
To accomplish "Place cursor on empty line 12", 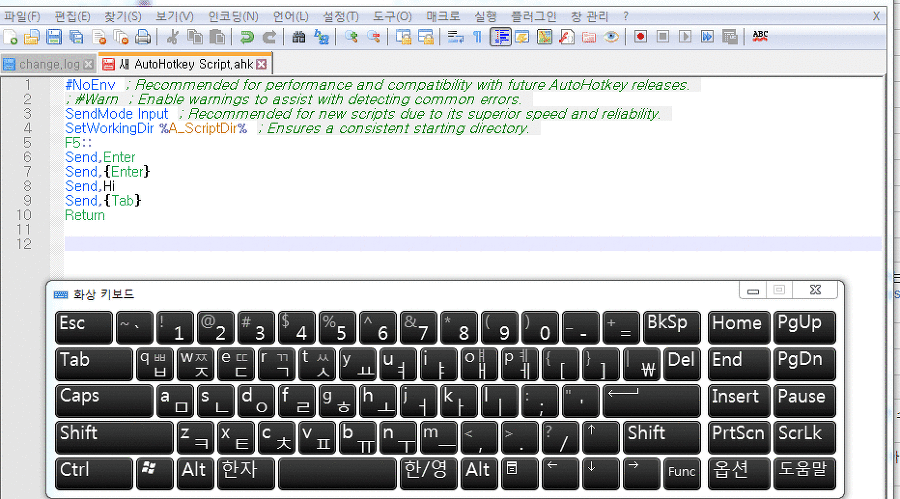I will [x=473, y=244].
